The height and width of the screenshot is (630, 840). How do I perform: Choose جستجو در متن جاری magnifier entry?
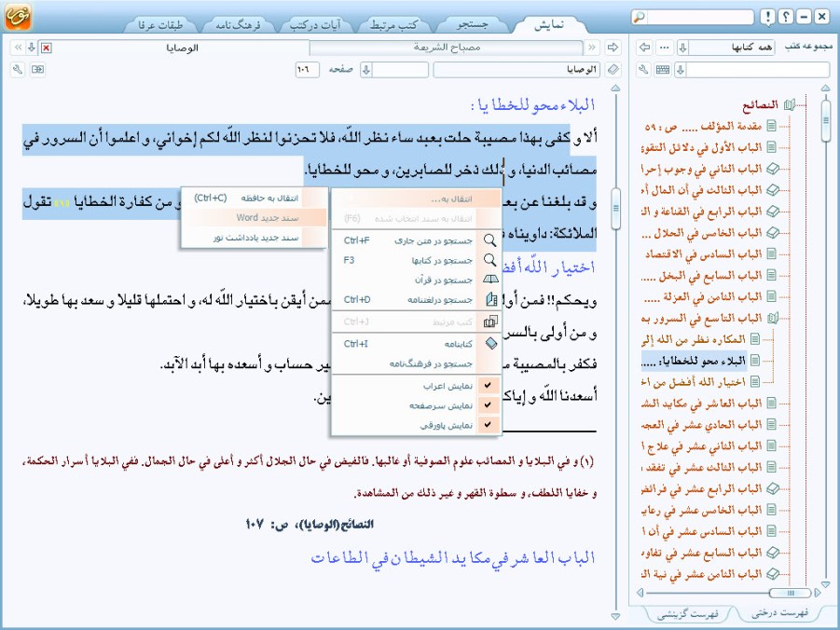(x=489, y=240)
